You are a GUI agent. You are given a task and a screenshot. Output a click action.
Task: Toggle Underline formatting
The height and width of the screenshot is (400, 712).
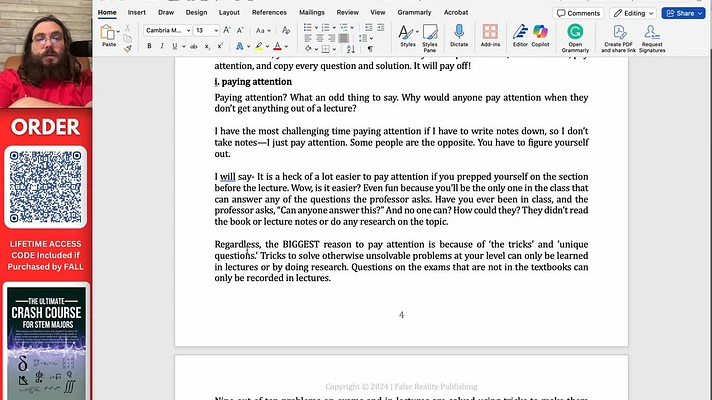(174, 46)
